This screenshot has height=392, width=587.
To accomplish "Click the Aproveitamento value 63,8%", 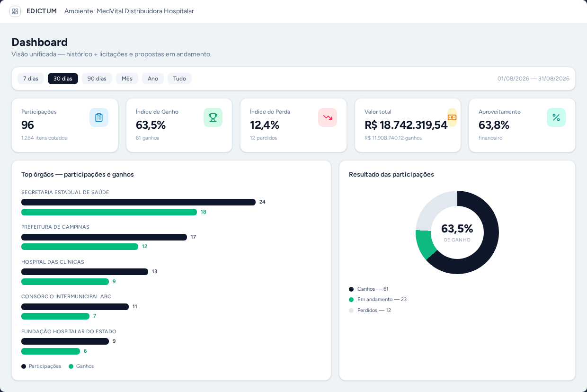I will click(494, 125).
